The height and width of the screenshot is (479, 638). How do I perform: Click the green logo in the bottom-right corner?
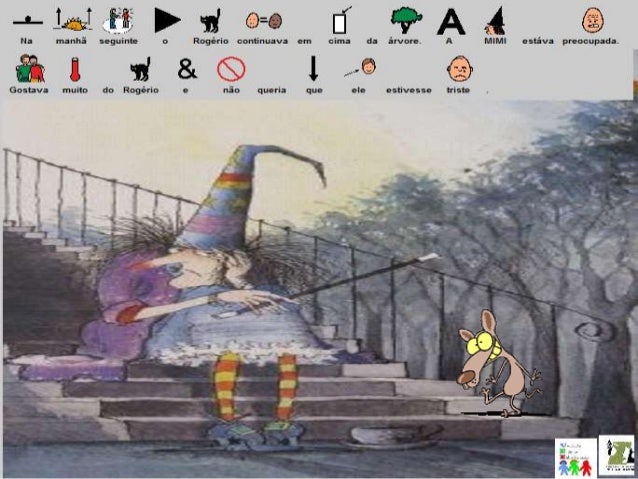617,455
